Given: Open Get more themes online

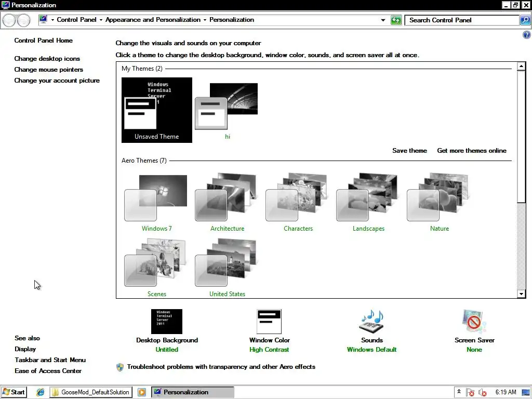Looking at the screenshot, I should tap(472, 151).
